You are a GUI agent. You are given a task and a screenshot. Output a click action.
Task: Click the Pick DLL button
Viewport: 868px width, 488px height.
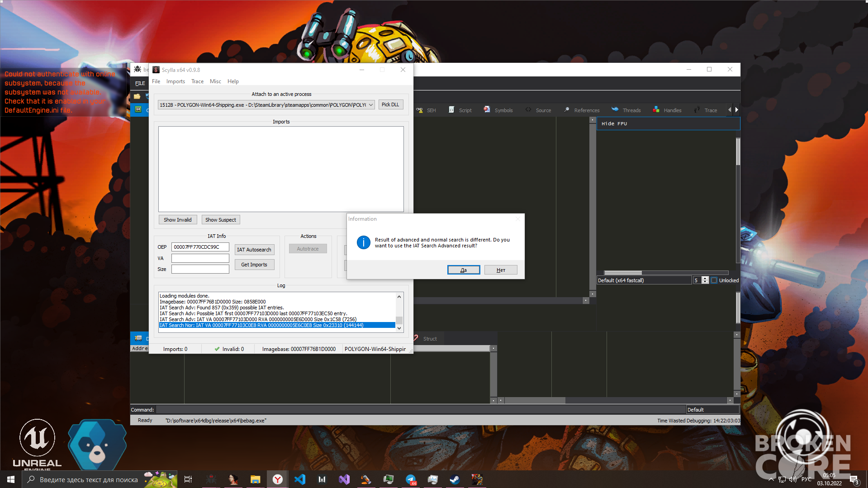coord(390,104)
